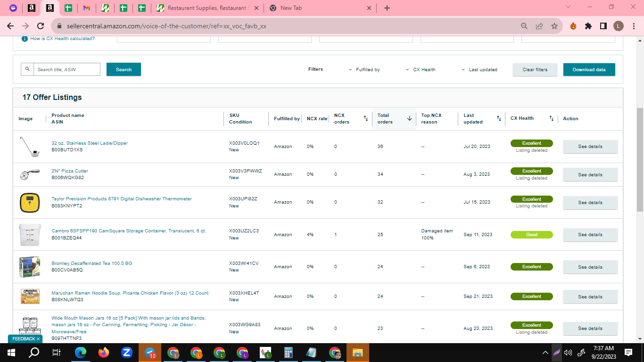
Task: Click the address bar URL
Action: click(x=165, y=26)
